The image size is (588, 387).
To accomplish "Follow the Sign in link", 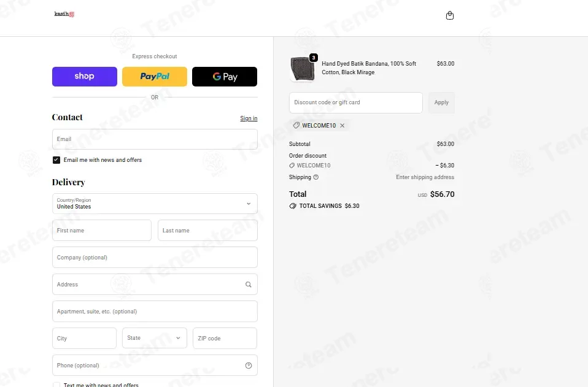I will (249, 118).
